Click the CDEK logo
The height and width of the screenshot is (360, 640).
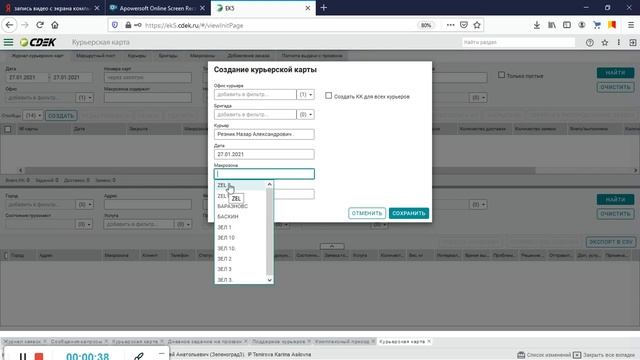[x=38, y=42]
